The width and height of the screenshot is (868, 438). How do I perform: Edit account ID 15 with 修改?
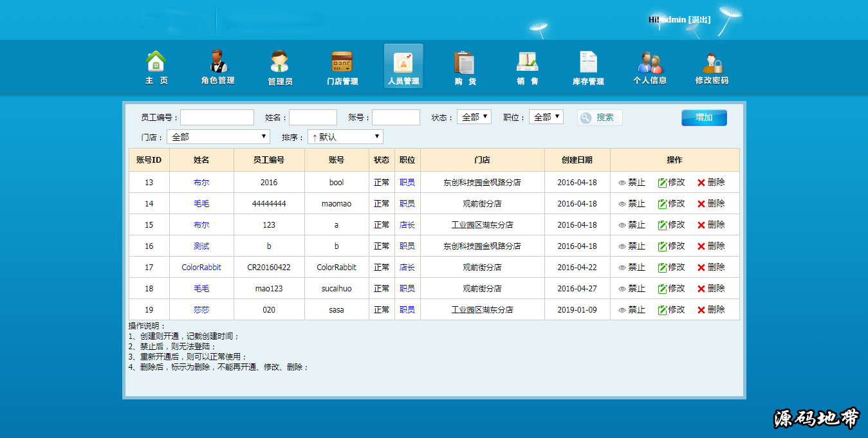click(671, 224)
